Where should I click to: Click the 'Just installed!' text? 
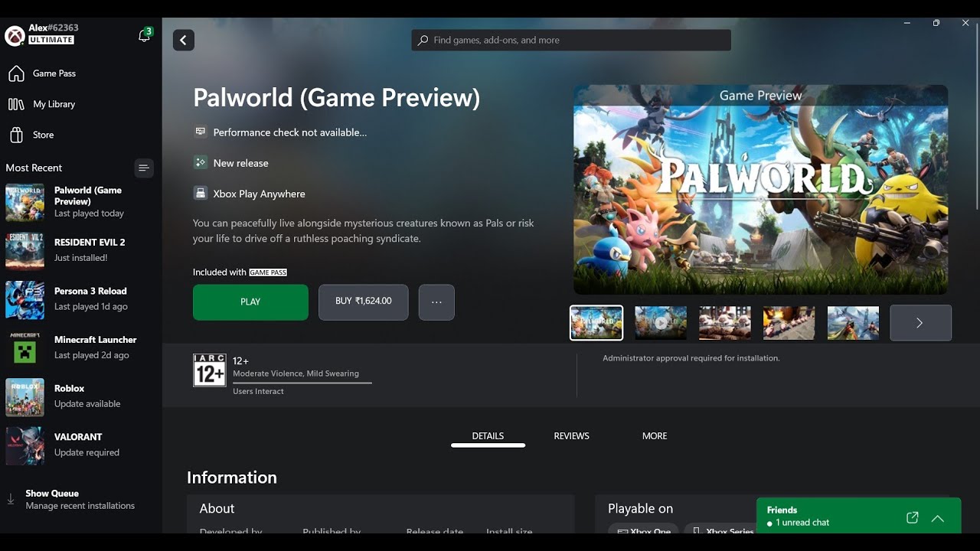80,258
